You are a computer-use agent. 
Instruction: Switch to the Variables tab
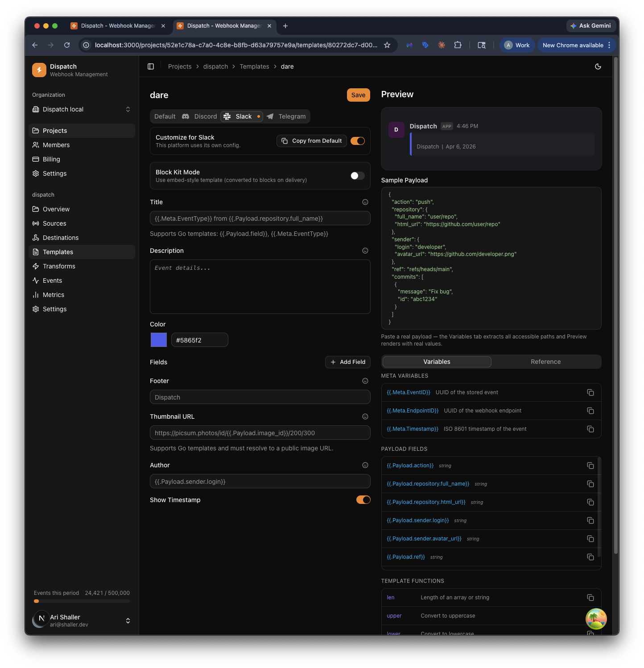tap(437, 362)
